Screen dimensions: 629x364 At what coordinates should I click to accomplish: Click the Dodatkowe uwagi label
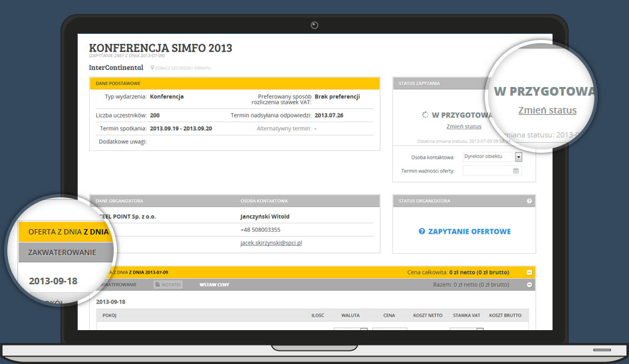pyautogui.click(x=122, y=141)
